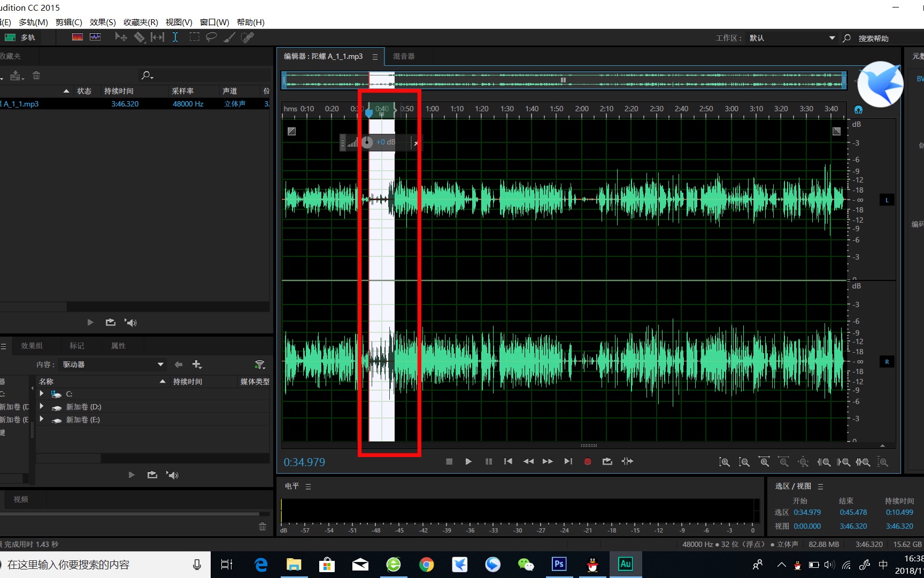Click the blue playhead marker on timeline
The image size is (924, 578).
pos(368,113)
